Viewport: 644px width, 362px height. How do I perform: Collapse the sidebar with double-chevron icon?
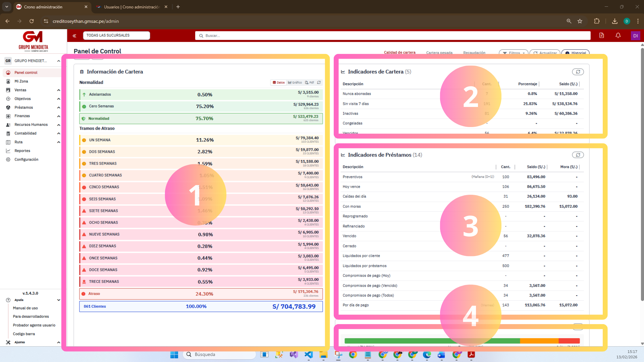tap(74, 36)
